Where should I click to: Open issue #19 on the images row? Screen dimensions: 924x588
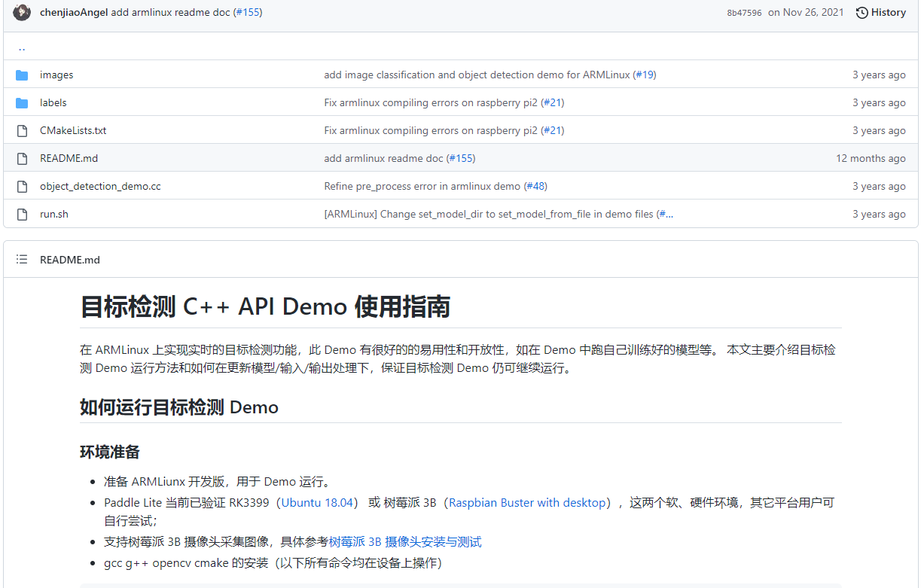pyautogui.click(x=645, y=74)
